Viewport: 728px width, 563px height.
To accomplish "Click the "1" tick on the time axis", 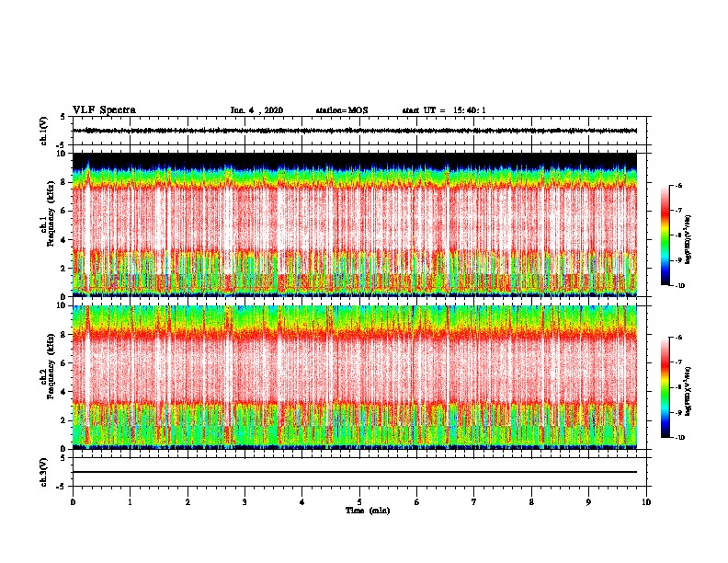I will 130,502.
